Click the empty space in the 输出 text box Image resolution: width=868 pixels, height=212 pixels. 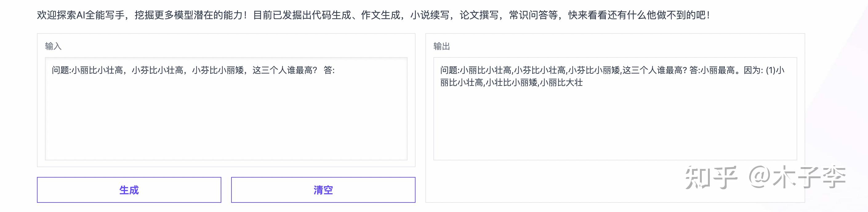click(615, 124)
